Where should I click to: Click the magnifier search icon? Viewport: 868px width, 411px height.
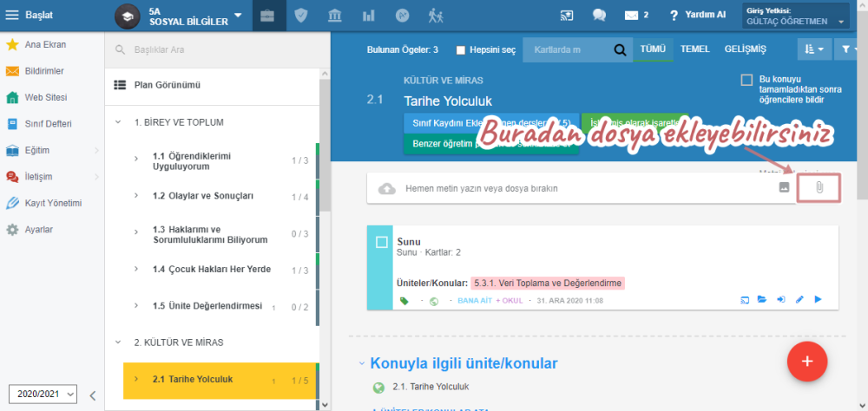(x=620, y=50)
